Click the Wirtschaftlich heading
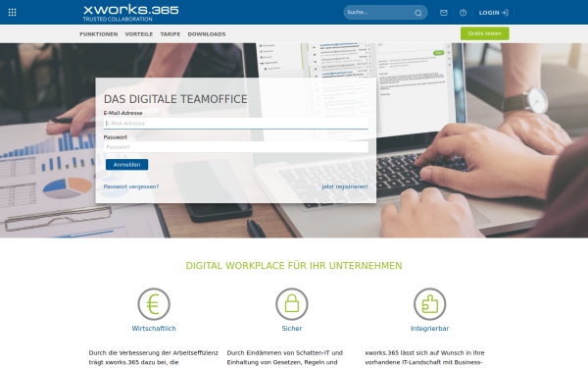 tap(154, 329)
